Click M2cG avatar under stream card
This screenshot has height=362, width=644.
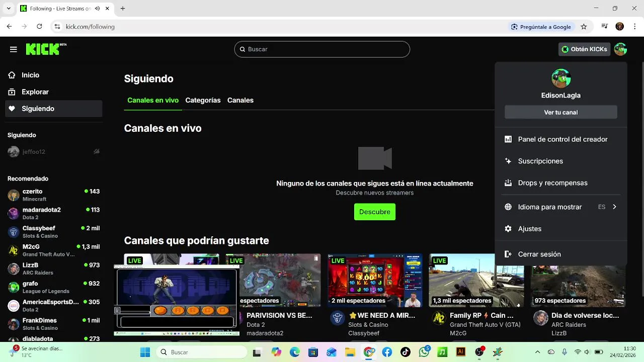tap(439, 318)
